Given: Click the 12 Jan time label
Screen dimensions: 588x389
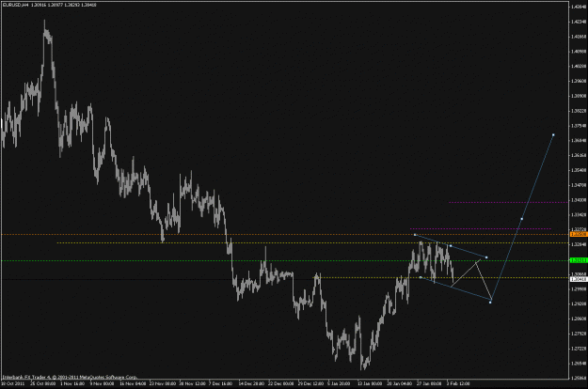Looking at the screenshot, I should tap(370, 383).
